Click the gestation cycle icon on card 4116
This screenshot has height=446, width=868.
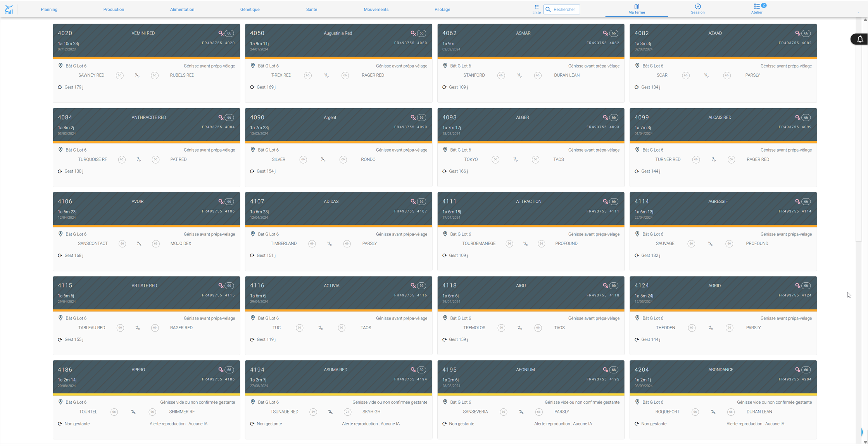(252, 340)
